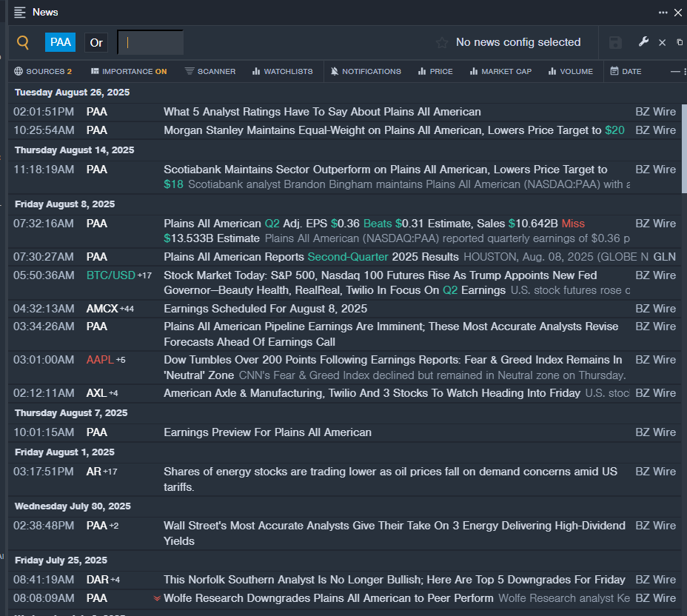
Task: Open the No news config selected dropdown
Action: pyautogui.click(x=518, y=42)
